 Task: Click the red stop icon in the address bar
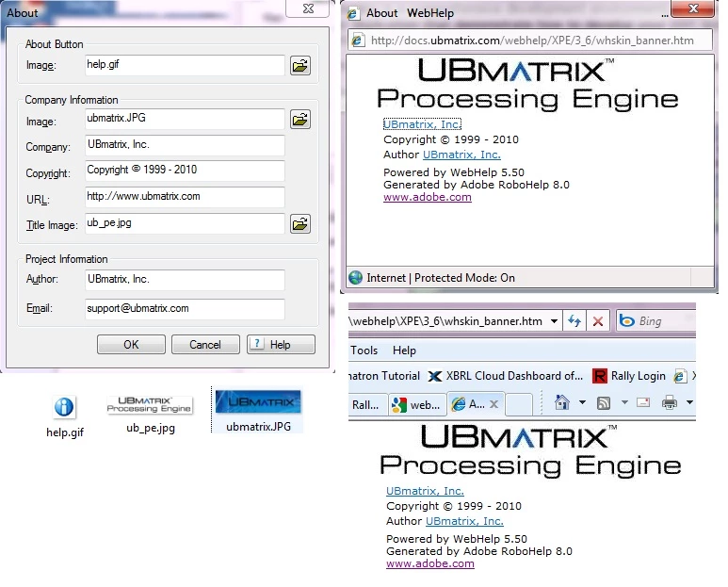point(598,321)
